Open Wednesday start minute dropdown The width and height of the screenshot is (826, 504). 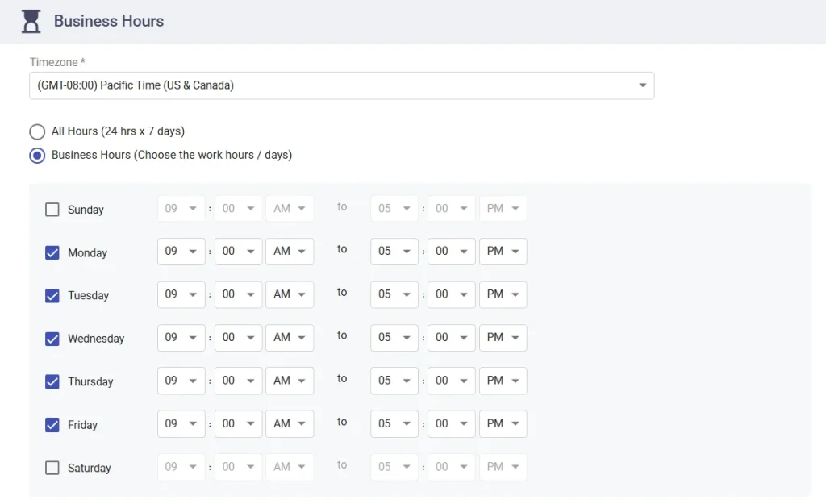238,337
